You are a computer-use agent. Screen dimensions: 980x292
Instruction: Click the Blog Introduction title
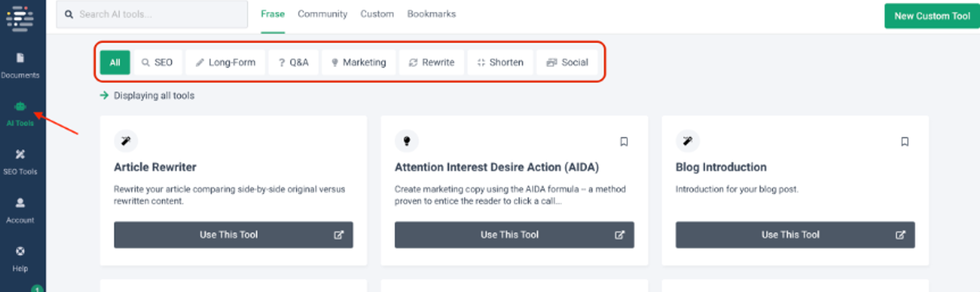tap(721, 167)
